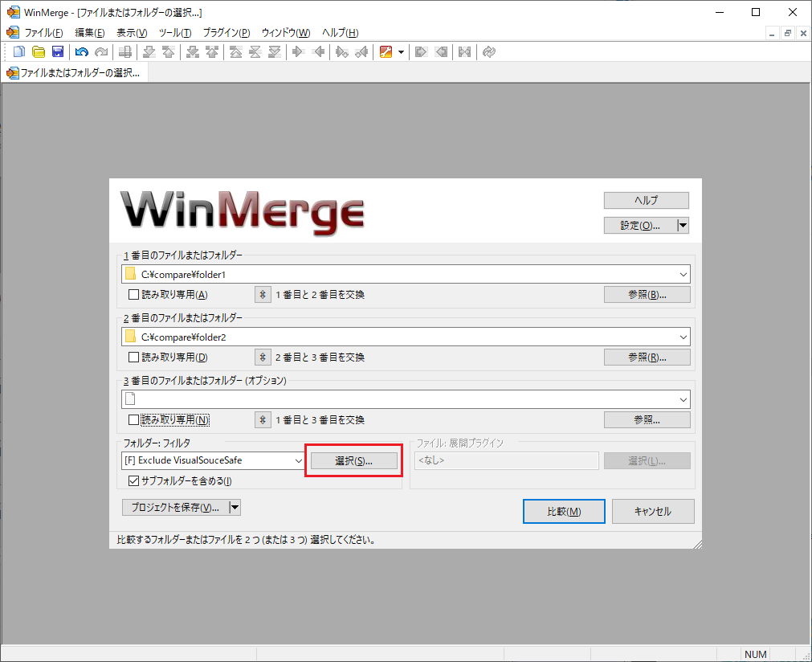Click the All Left toolbar icon
The width and height of the screenshot is (812, 662).
[x=441, y=51]
